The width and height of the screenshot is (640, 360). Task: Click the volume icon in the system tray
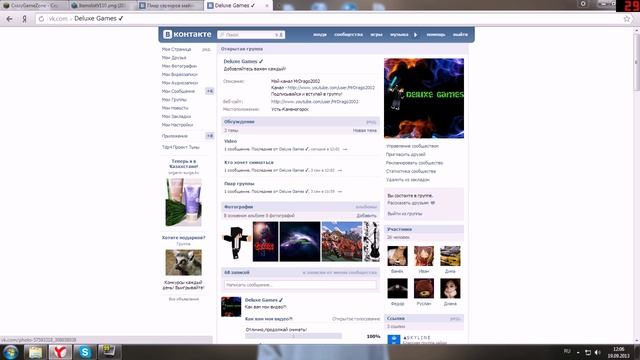[x=598, y=352]
